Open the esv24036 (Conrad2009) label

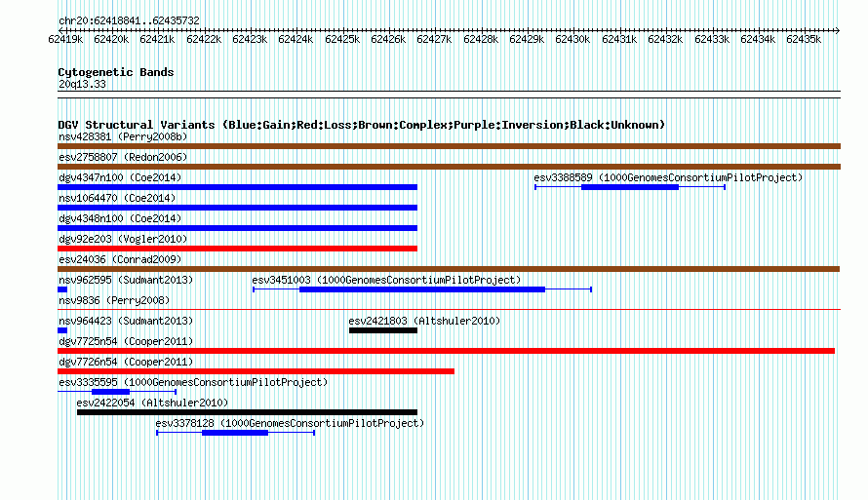click(120, 259)
